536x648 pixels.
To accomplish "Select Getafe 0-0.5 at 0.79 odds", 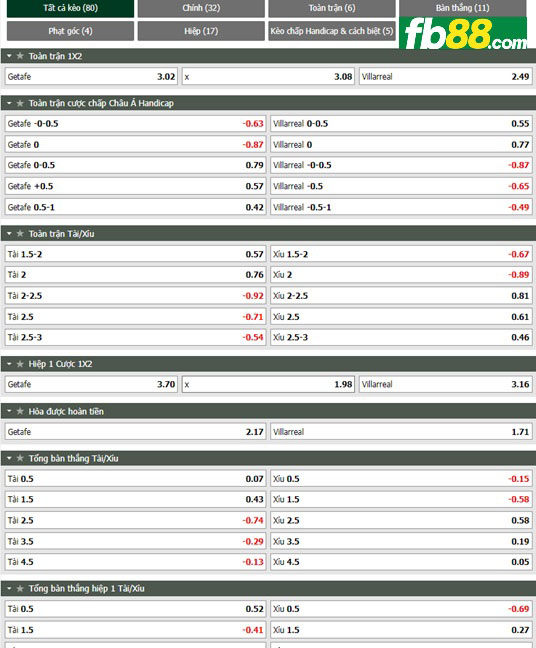I will point(135,165).
